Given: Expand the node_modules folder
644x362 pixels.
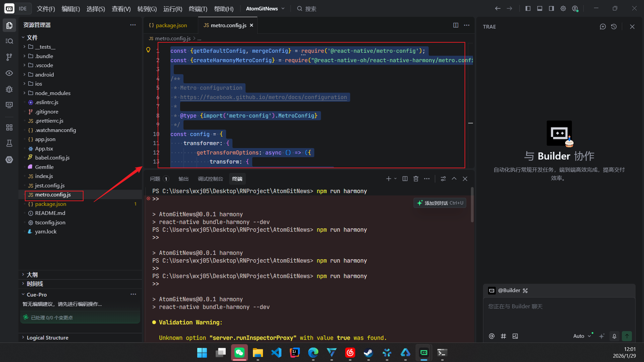Looking at the screenshot, I should pyautogui.click(x=53, y=93).
